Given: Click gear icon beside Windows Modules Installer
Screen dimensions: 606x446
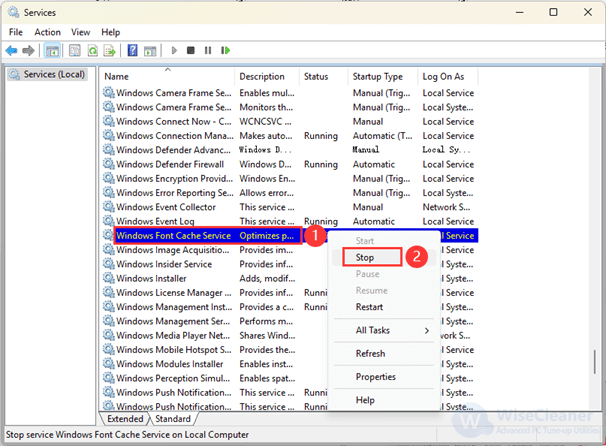Looking at the screenshot, I should [109, 363].
